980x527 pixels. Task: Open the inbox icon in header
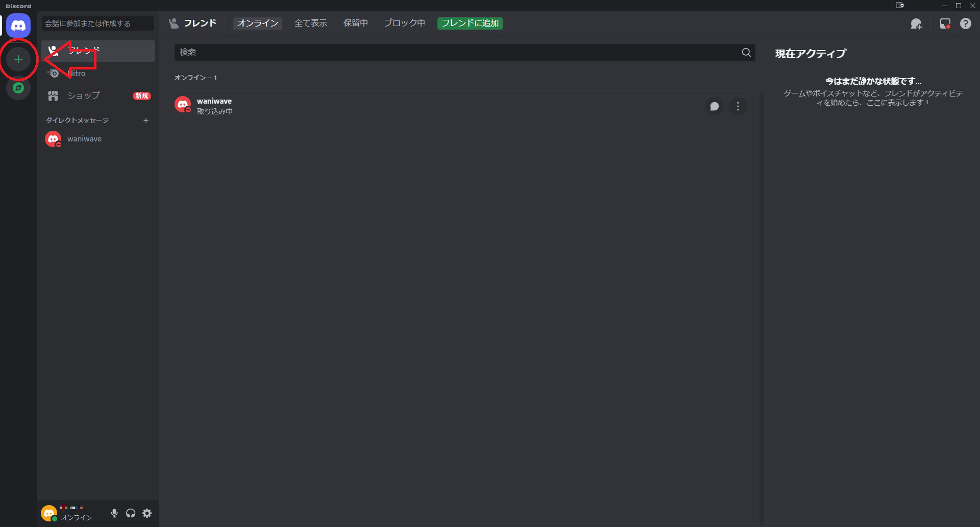point(945,23)
